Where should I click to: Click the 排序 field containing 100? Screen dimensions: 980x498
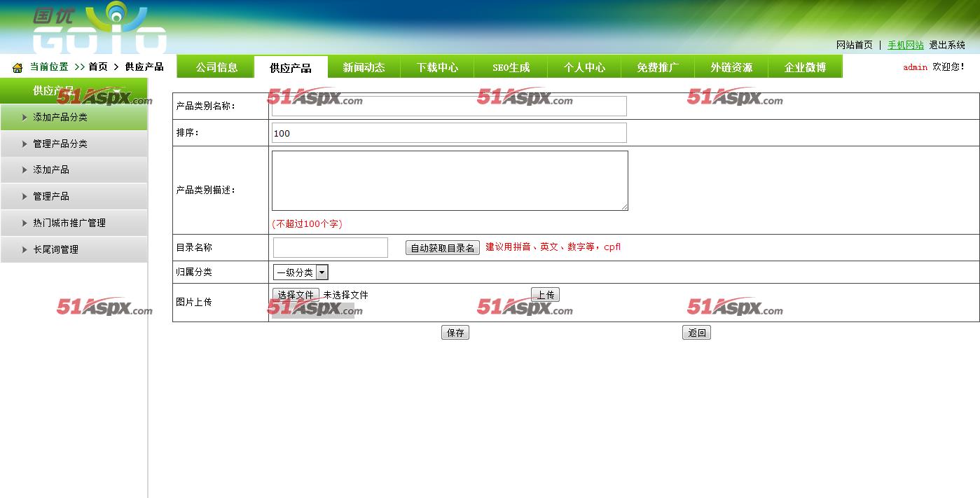click(449, 133)
